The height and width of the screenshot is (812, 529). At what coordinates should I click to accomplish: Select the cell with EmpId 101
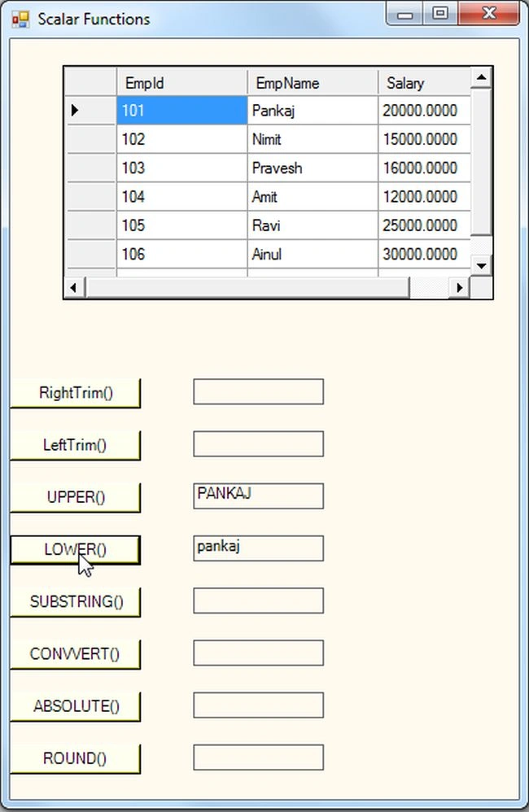(x=182, y=111)
